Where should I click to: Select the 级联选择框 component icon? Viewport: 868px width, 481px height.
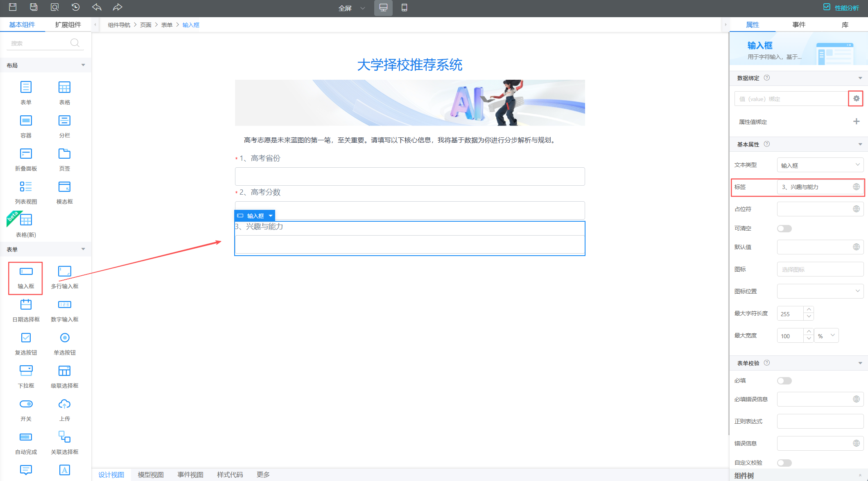(64, 371)
